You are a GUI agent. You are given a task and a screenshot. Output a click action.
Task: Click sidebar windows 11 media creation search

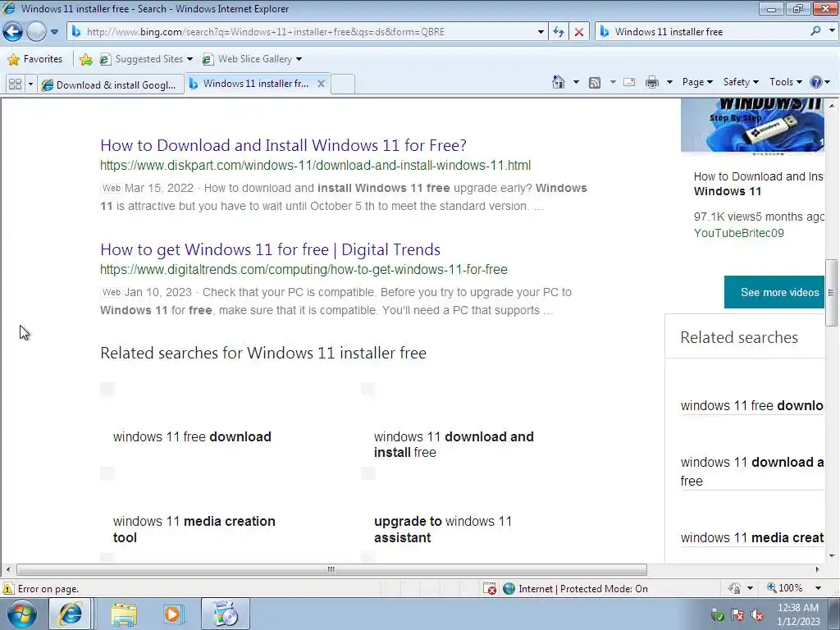coord(752,537)
